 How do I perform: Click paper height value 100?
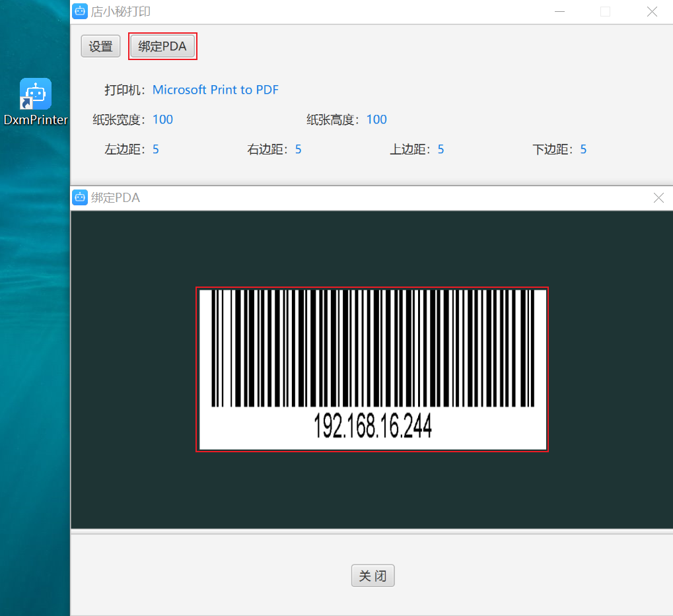[x=376, y=120]
